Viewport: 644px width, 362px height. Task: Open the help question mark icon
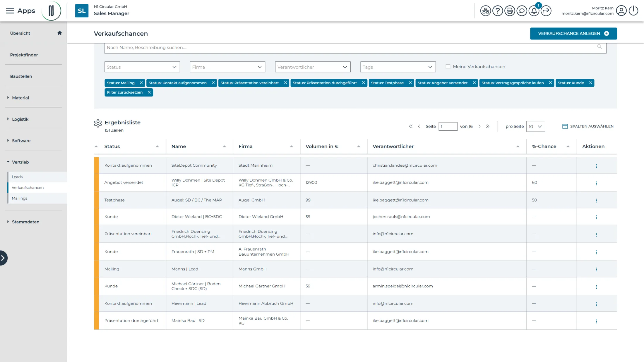[497, 11]
